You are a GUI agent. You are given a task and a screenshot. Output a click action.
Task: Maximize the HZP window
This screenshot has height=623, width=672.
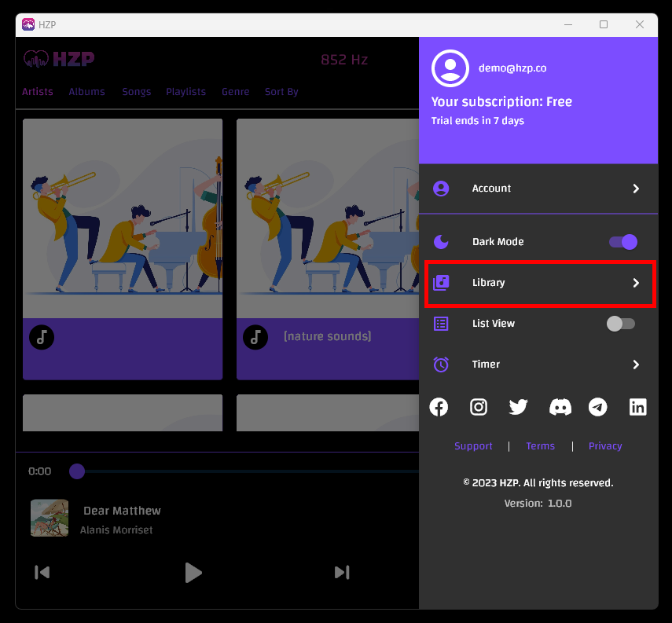click(x=604, y=24)
